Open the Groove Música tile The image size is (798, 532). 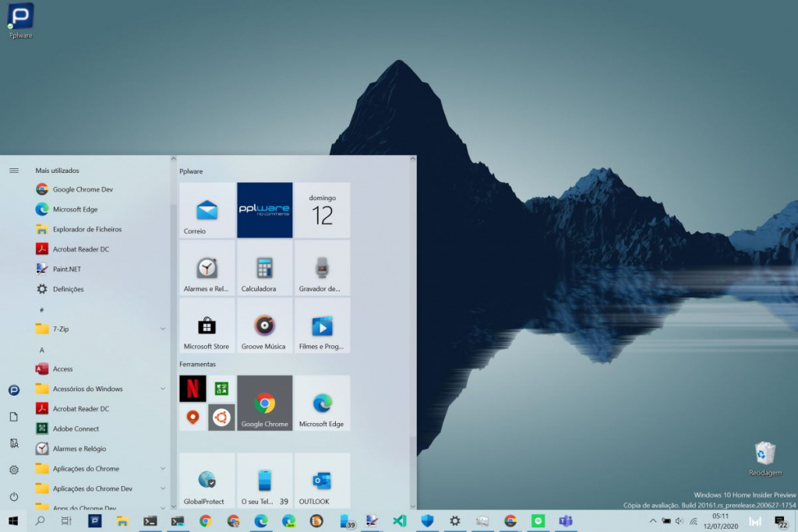tap(264, 326)
